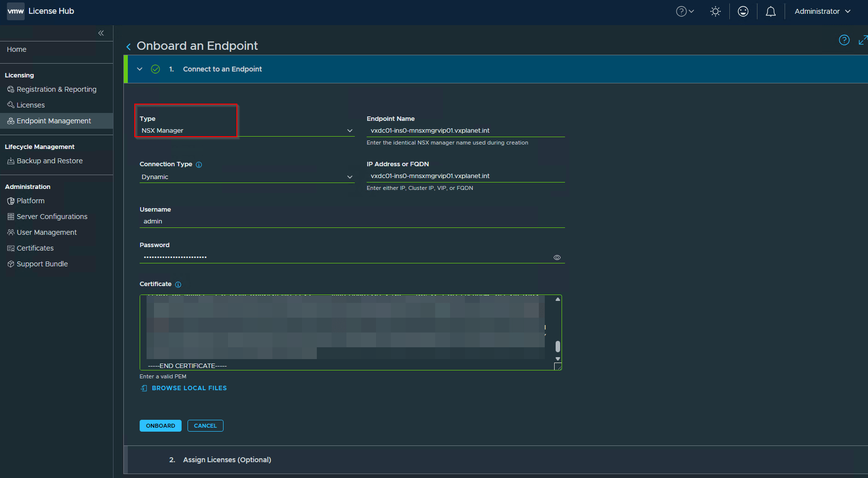This screenshot has height=478, width=868.
Task: Go back with the arrow beside Onboard an Endpoint
Action: pyautogui.click(x=129, y=46)
